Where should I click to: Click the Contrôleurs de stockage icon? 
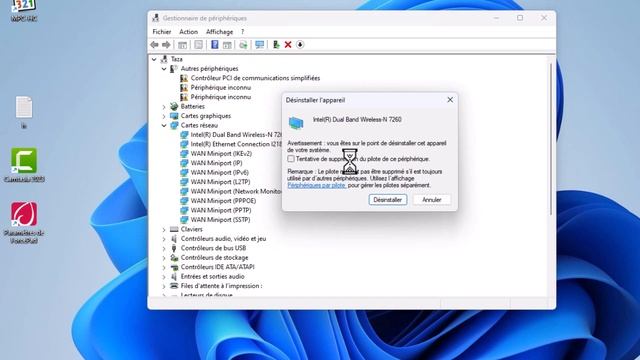(174, 258)
